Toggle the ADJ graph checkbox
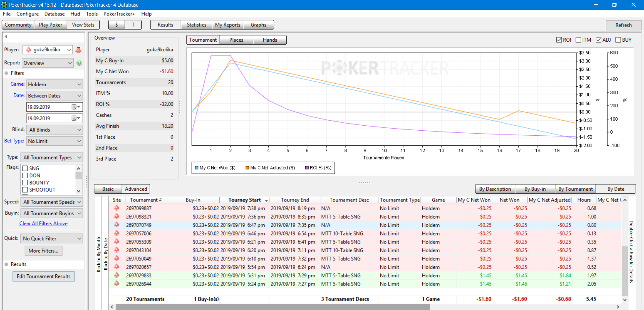 pos(598,40)
